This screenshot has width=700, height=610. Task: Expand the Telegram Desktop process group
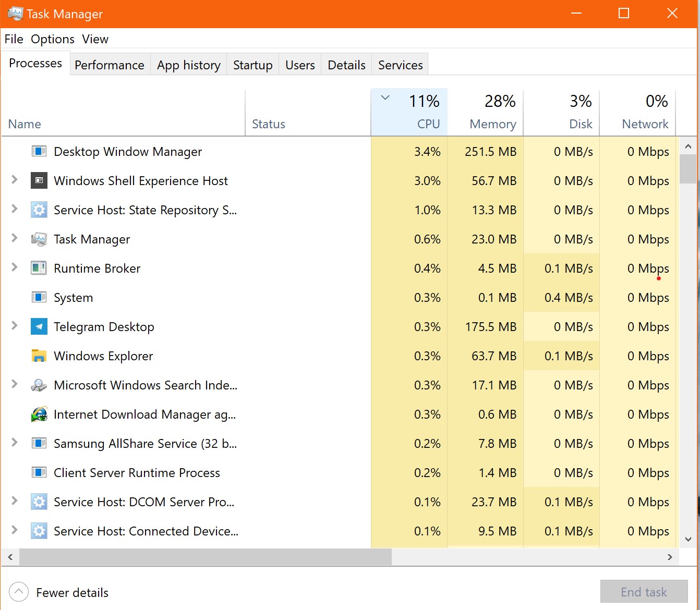point(15,326)
